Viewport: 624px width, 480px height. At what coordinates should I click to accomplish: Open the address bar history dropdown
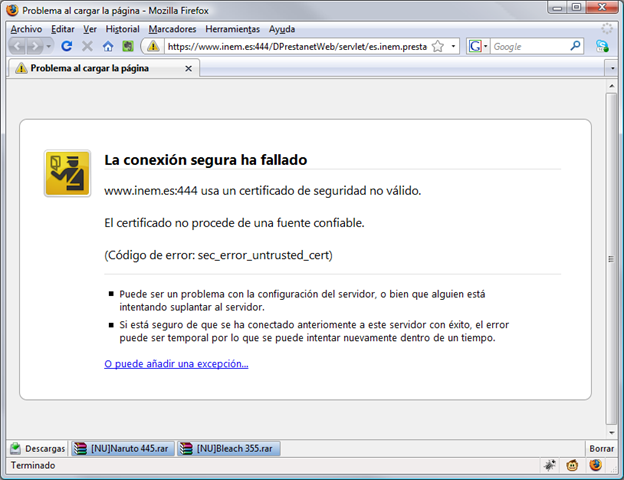[x=453, y=47]
